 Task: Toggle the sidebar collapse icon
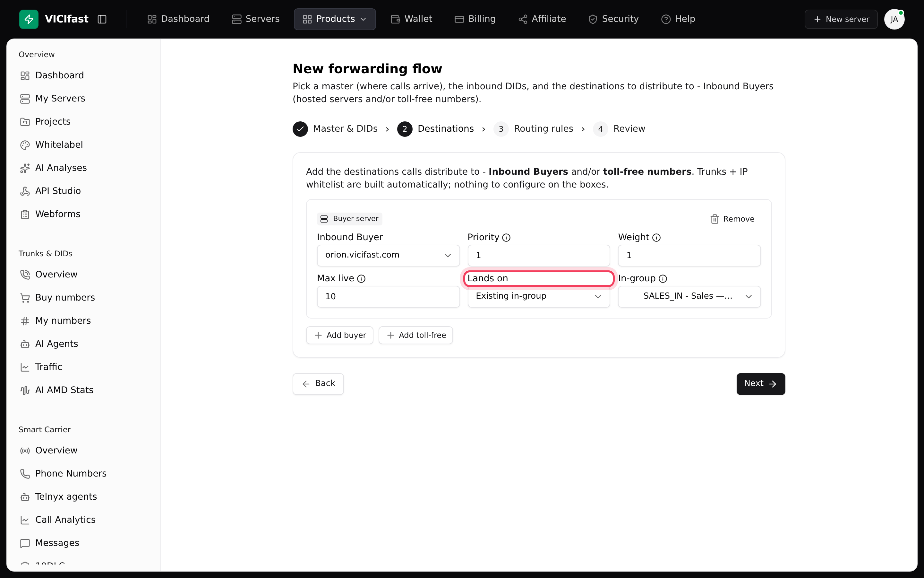[102, 19]
